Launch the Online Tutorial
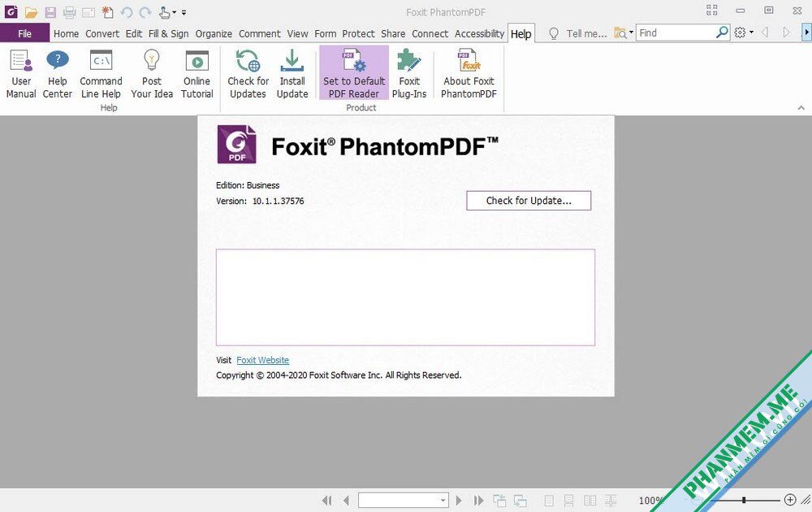The image size is (812, 512). coord(197,74)
